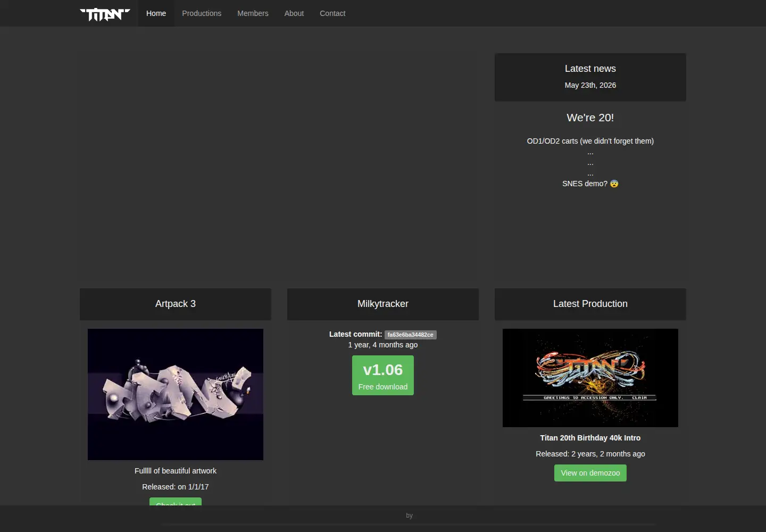Go to the Productions page

tap(202, 13)
